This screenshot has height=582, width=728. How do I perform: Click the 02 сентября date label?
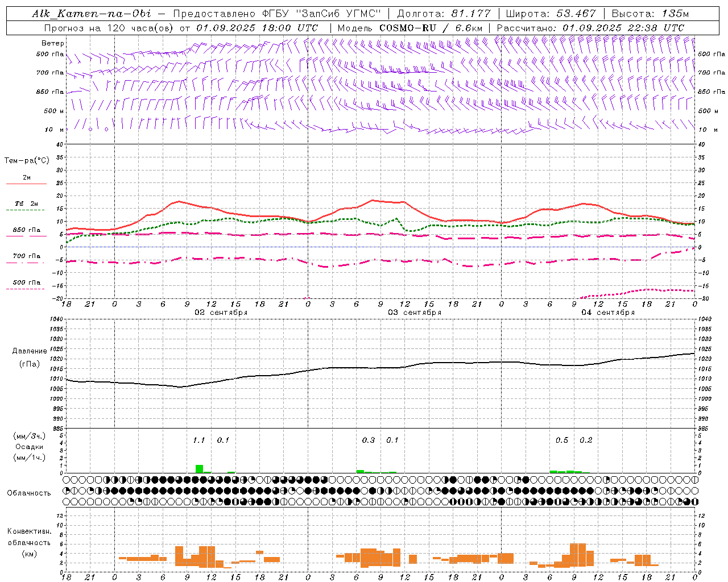click(x=221, y=313)
